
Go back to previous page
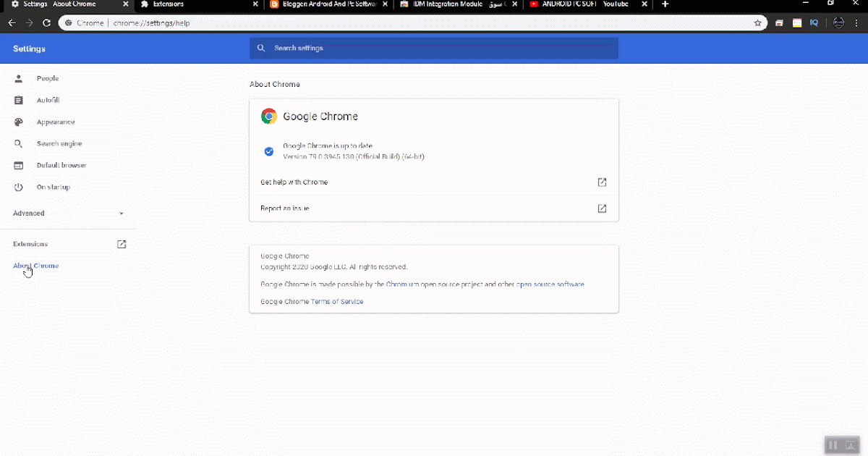click(x=12, y=23)
